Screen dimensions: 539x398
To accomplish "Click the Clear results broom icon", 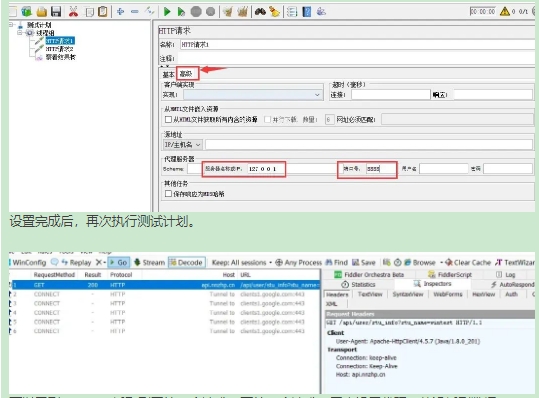I will [x=227, y=12].
